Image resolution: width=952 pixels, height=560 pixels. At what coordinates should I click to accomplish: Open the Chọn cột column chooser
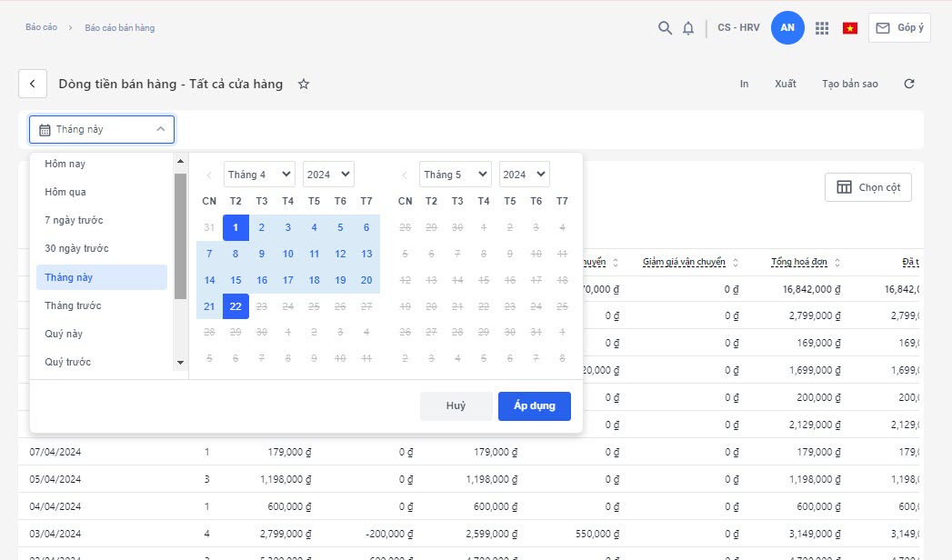click(867, 187)
